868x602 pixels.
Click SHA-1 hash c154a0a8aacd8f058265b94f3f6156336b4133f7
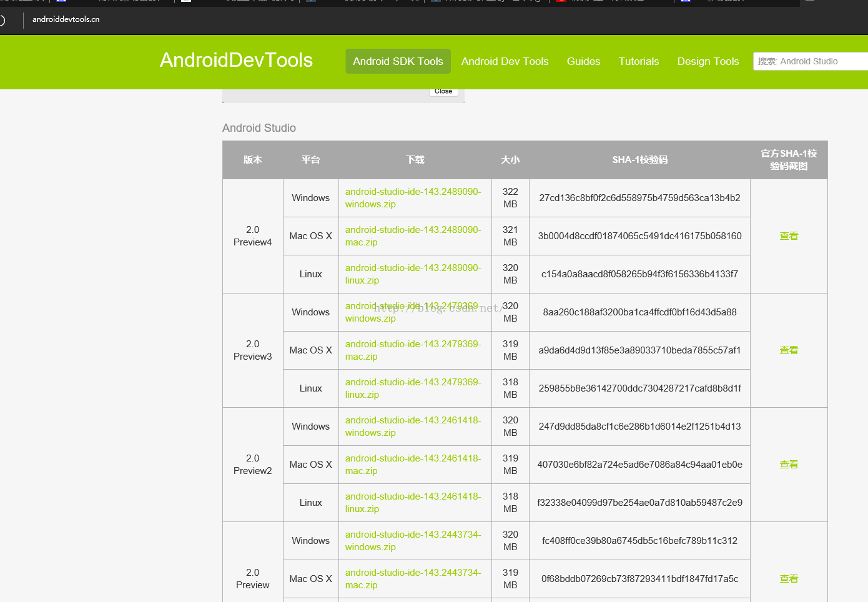pyautogui.click(x=639, y=274)
